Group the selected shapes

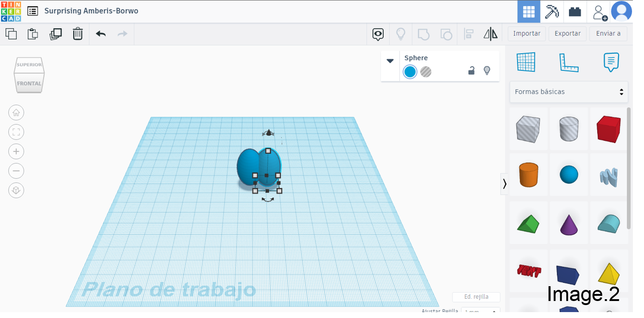tap(423, 34)
